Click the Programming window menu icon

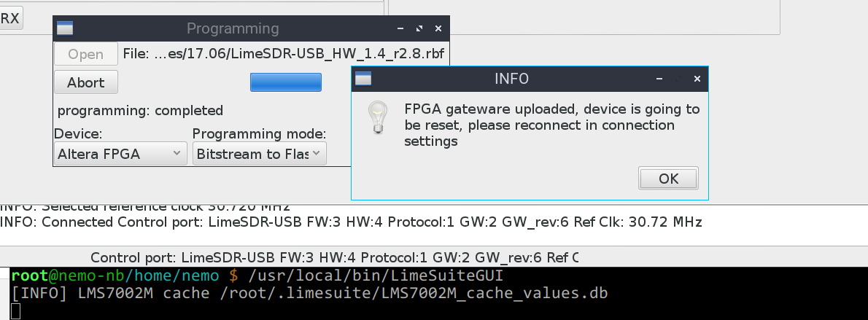[x=66, y=28]
